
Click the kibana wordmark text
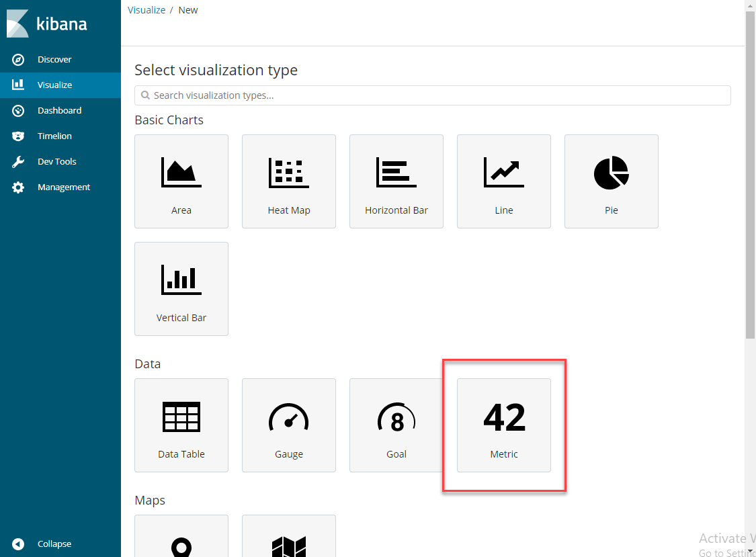pyautogui.click(x=62, y=24)
